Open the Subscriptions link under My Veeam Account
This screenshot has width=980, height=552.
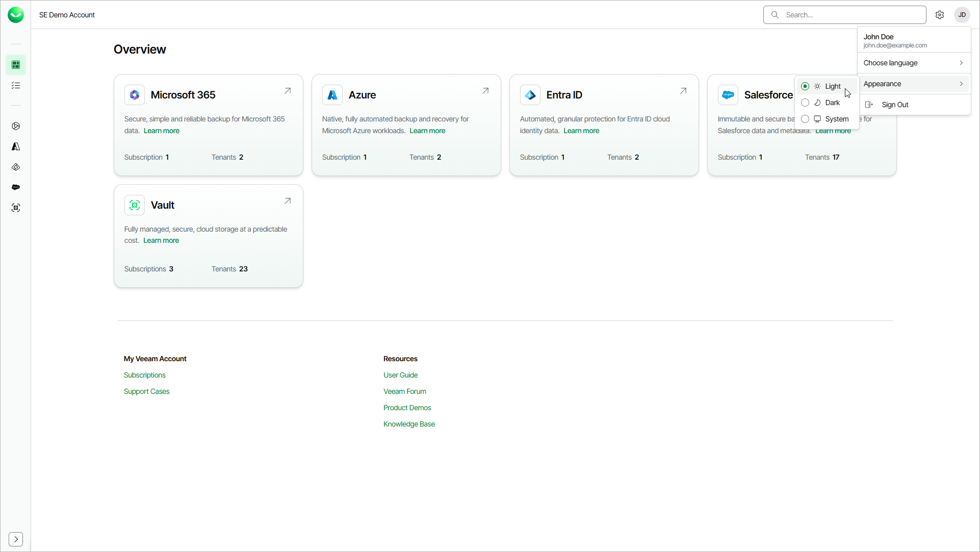point(144,375)
